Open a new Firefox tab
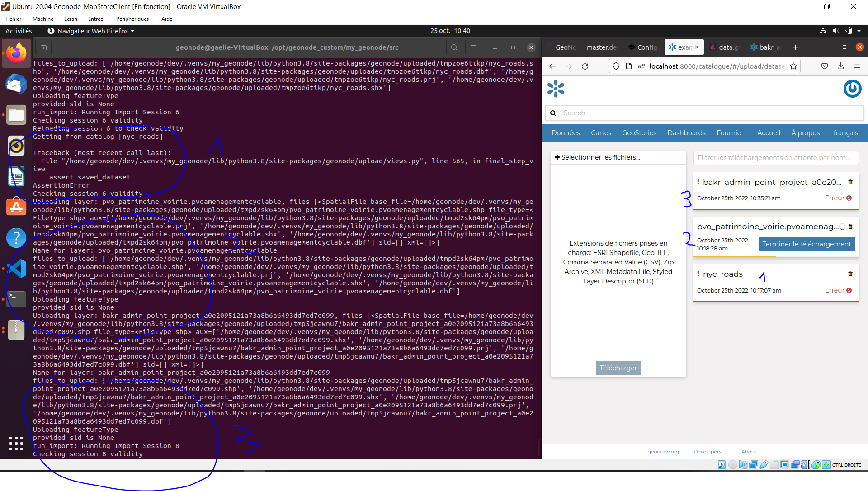868x491 pixels. point(796,47)
